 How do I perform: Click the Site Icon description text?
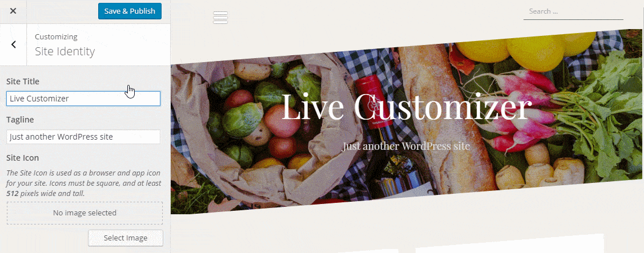pos(84,183)
